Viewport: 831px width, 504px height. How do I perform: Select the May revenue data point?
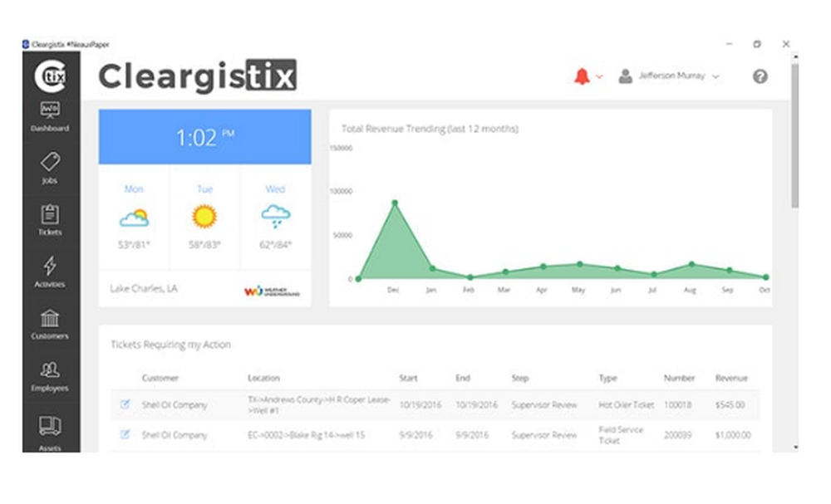point(580,264)
